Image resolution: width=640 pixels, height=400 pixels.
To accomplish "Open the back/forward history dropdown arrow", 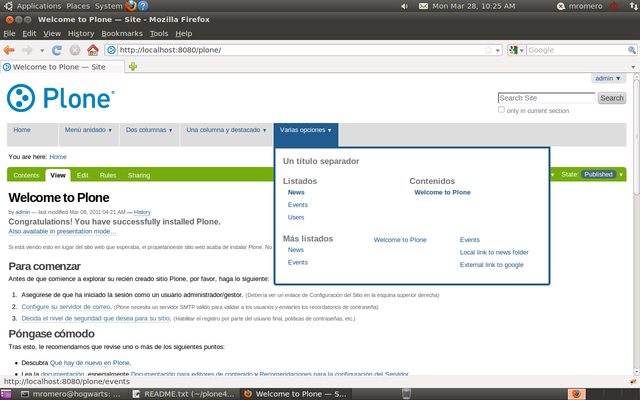I will click(42, 51).
